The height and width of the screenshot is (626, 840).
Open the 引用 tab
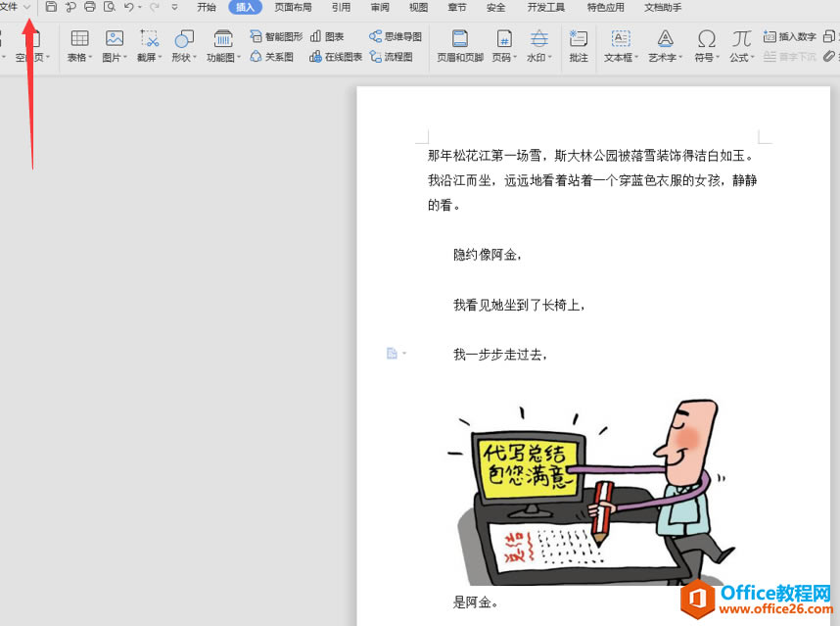[341, 7]
